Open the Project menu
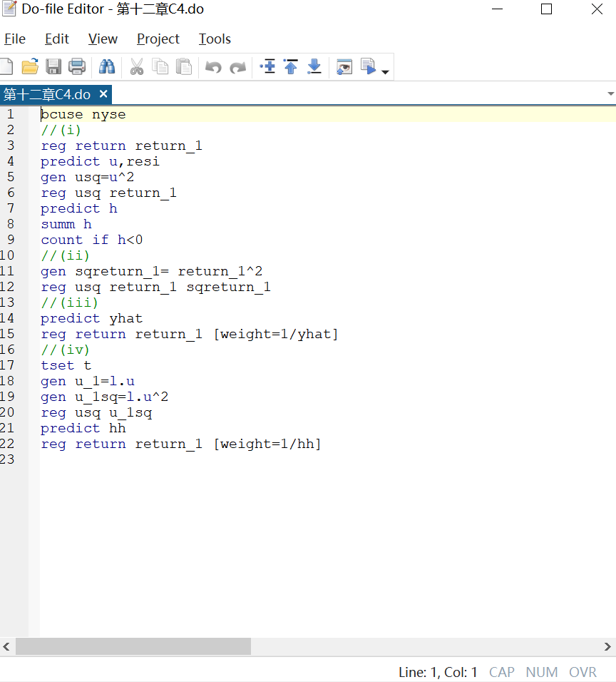This screenshot has width=616, height=682. coord(158,39)
